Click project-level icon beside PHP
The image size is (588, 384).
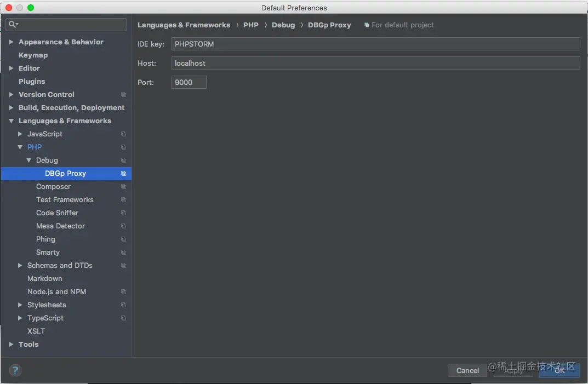coord(123,147)
